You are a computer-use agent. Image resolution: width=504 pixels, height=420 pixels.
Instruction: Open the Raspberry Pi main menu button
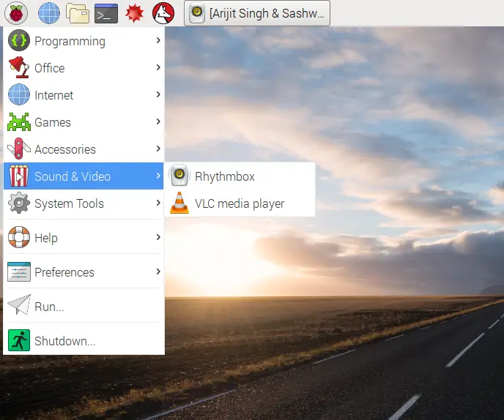click(16, 13)
